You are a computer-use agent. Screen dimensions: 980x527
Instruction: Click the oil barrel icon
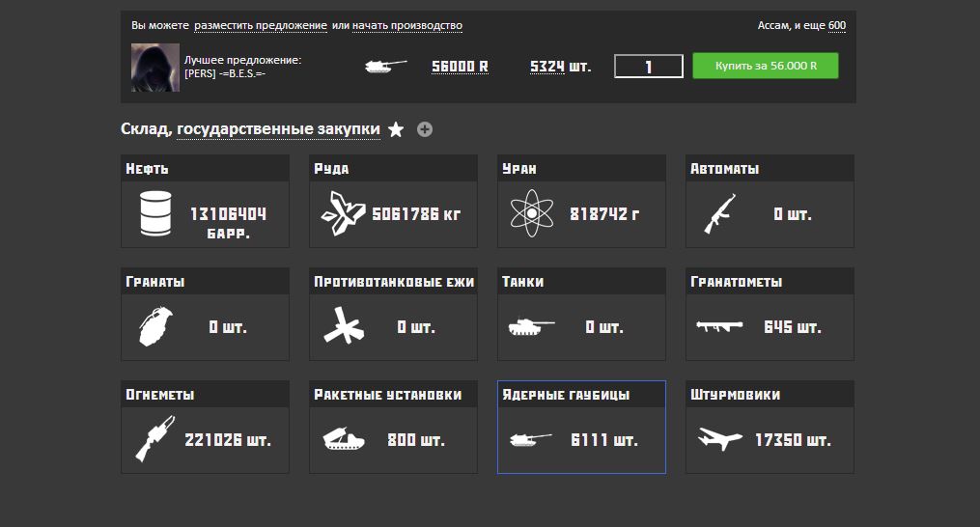coord(154,213)
